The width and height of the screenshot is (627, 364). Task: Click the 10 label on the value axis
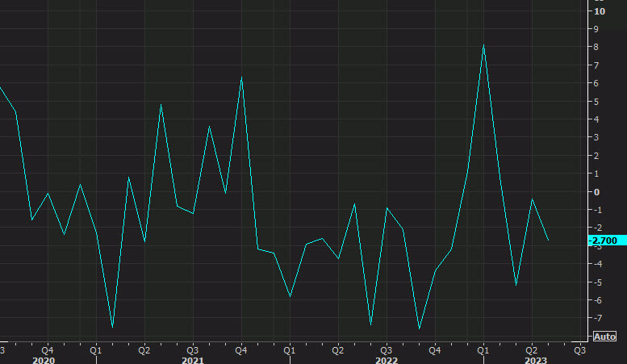click(x=600, y=11)
